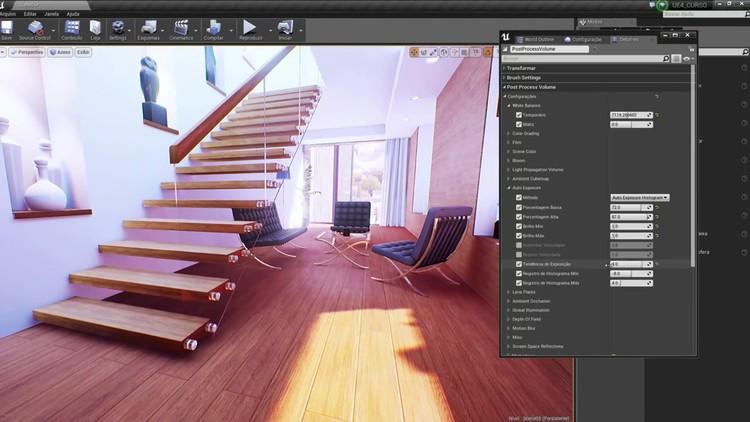Click the search magnifier in Details panel
750x422 pixels.
[x=666, y=59]
